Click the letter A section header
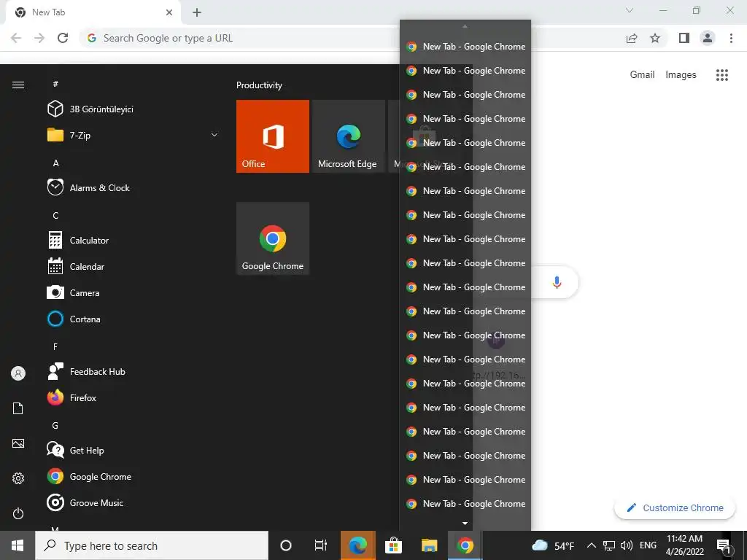Screen dimensions: 747x560 (55, 163)
